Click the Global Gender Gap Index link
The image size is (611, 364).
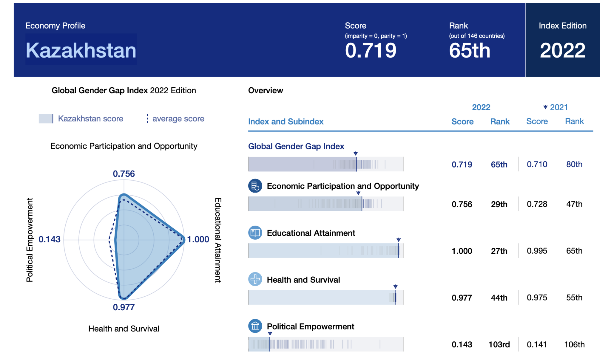click(x=296, y=146)
